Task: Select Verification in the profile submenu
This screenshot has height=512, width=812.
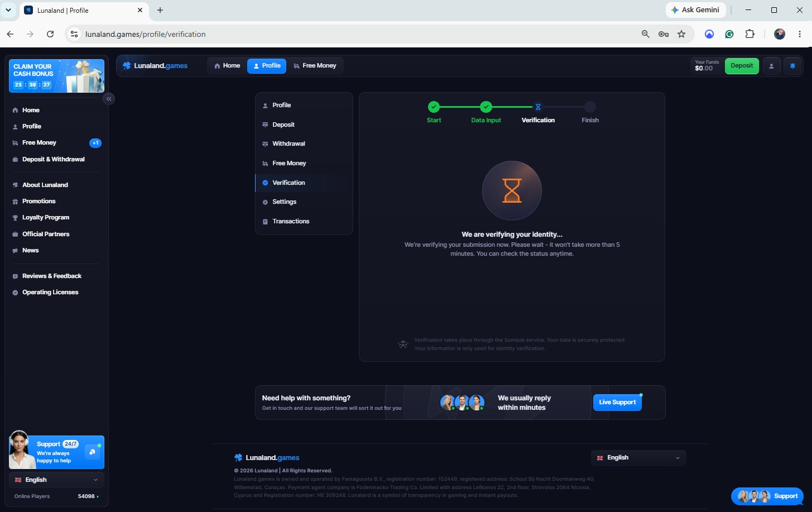Action: coord(304,183)
